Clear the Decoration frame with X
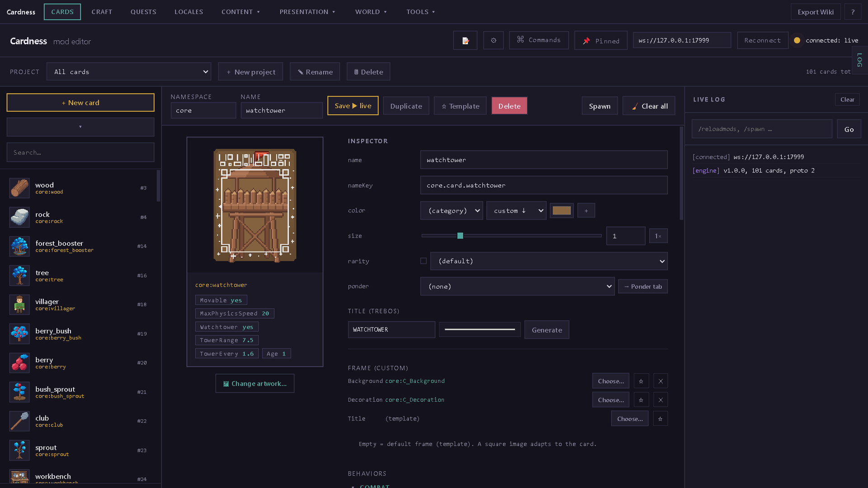Image resolution: width=868 pixels, height=488 pixels. click(660, 400)
